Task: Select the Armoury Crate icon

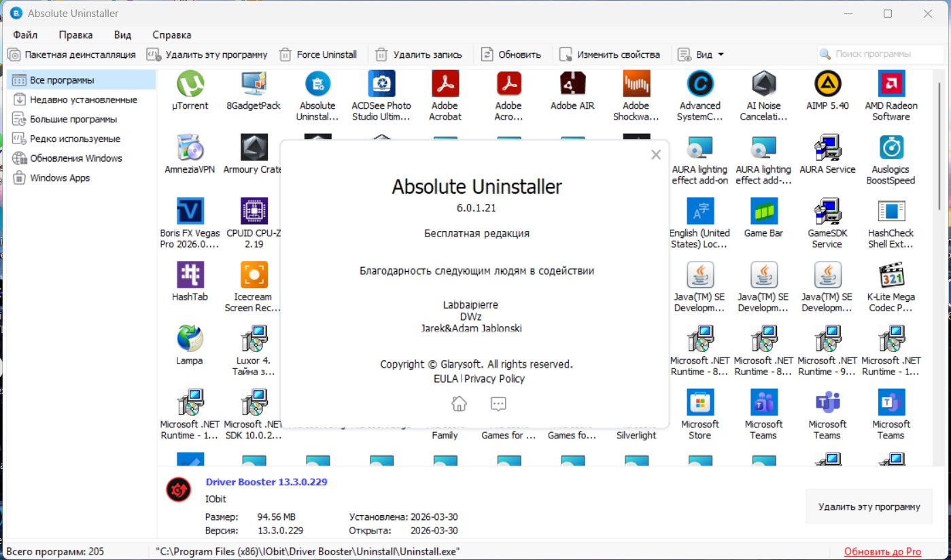Action: click(254, 147)
